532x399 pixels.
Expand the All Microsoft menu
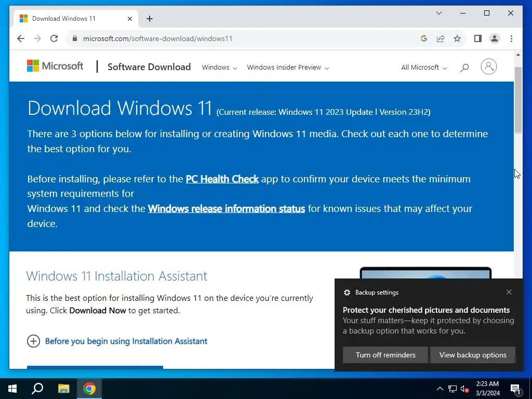(x=424, y=67)
